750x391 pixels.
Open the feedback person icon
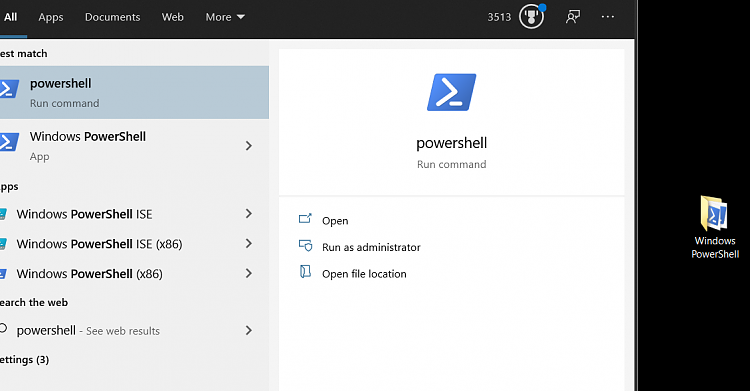pyautogui.click(x=573, y=17)
